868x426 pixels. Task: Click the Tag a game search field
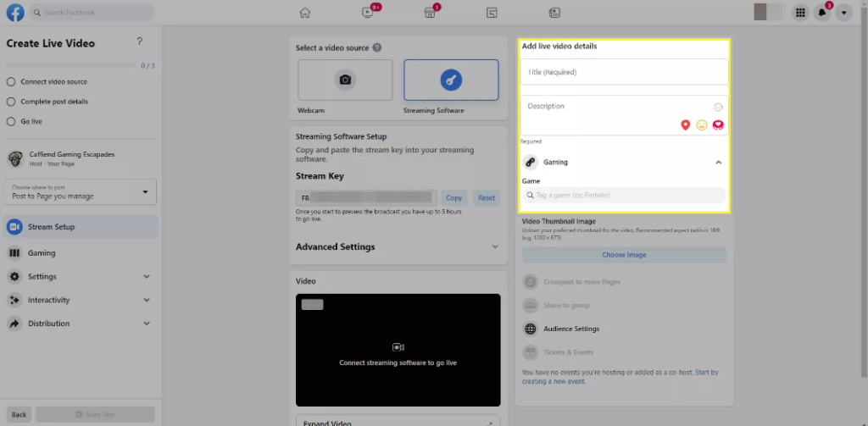coord(624,196)
